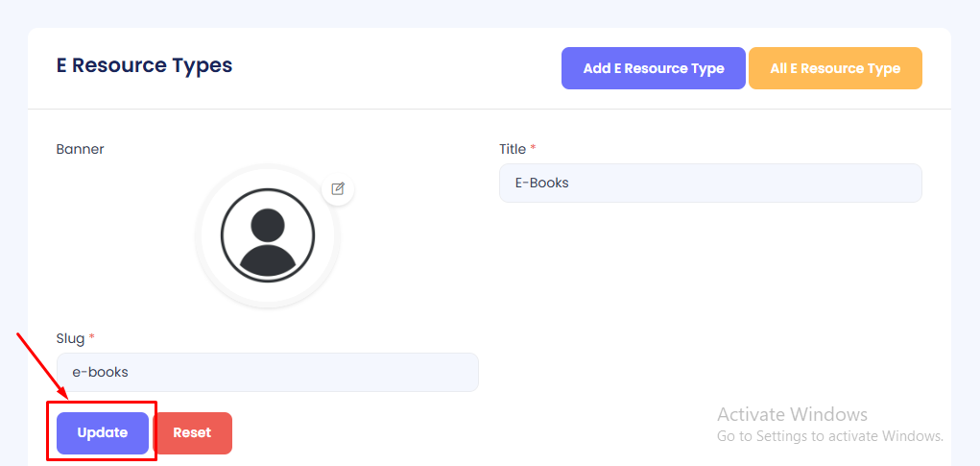View the All E Resource Type list
Viewport: 980px width, 466px height.
pyautogui.click(x=835, y=68)
